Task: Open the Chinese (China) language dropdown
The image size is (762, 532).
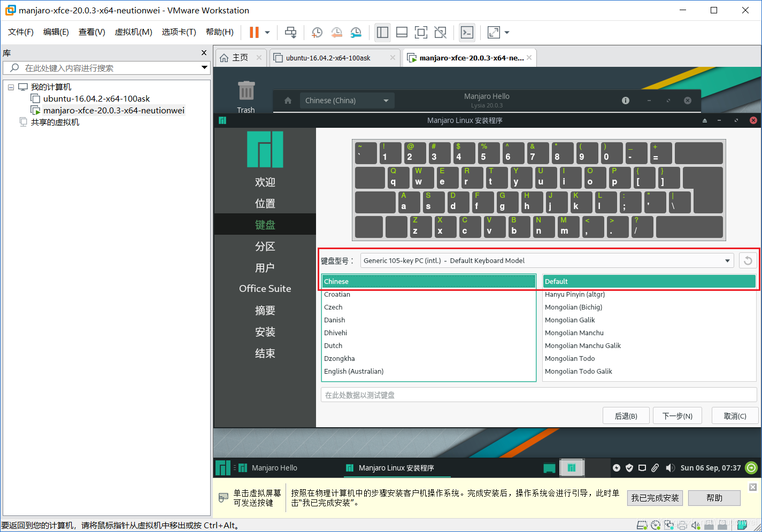Action: pos(347,101)
